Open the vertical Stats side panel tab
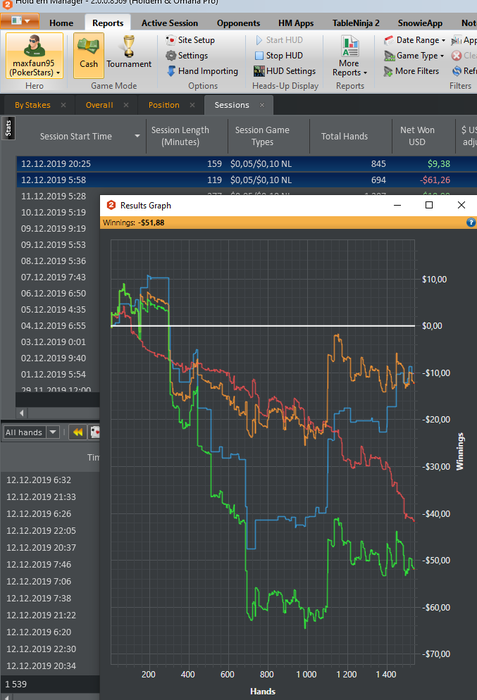Viewport: 477px width, 700px height. (x=8, y=128)
